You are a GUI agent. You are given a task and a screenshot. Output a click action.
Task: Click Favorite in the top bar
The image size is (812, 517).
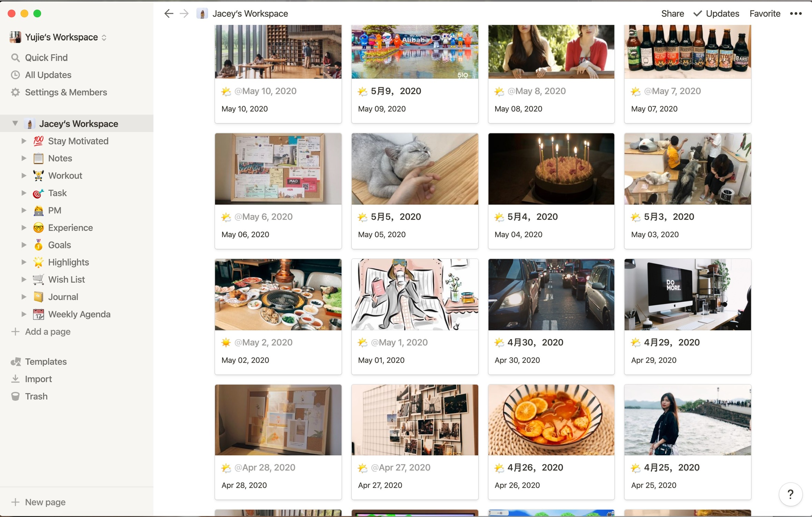(765, 13)
